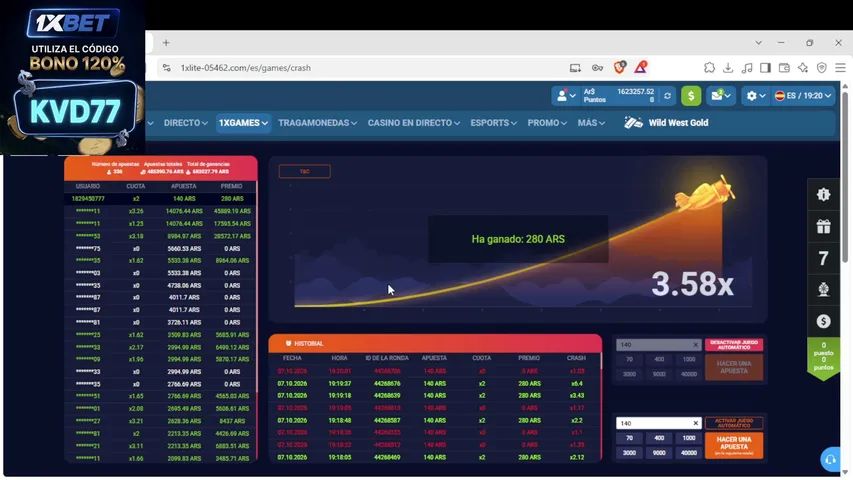The image size is (853, 480).
Task: Click the green dollar deposit button
Action: point(691,96)
